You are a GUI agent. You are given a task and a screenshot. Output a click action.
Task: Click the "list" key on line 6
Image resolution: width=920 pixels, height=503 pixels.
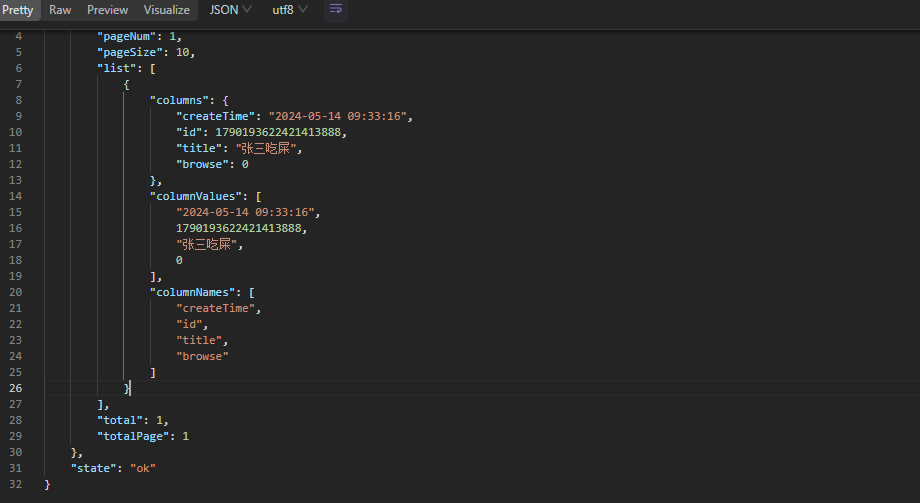point(117,68)
